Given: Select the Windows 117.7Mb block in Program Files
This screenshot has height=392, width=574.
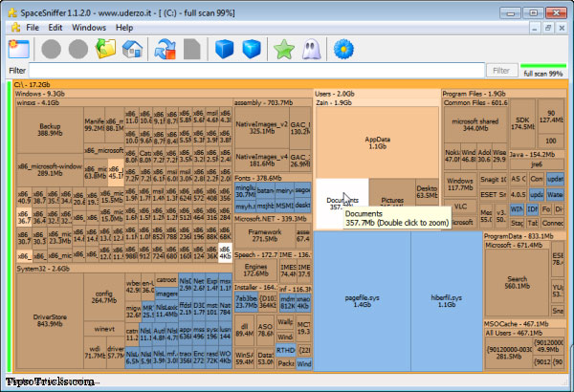Looking at the screenshot, I should (x=460, y=185).
